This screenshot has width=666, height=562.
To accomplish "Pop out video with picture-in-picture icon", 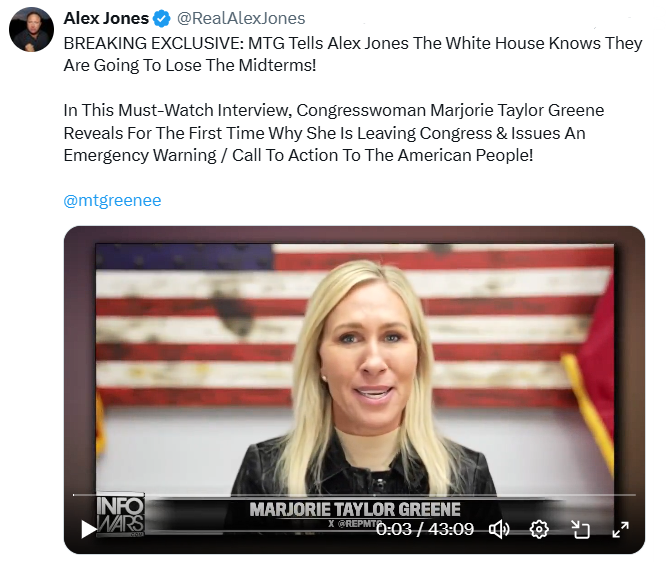I will 580,529.
